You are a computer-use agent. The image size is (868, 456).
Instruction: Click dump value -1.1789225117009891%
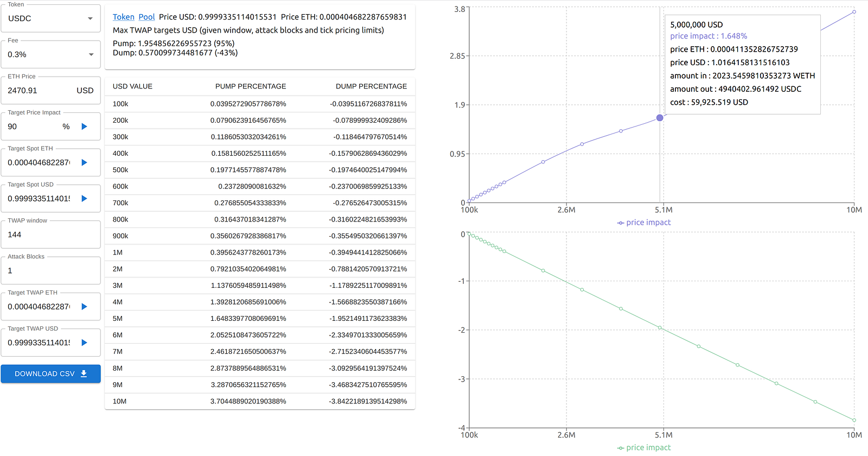[368, 286]
